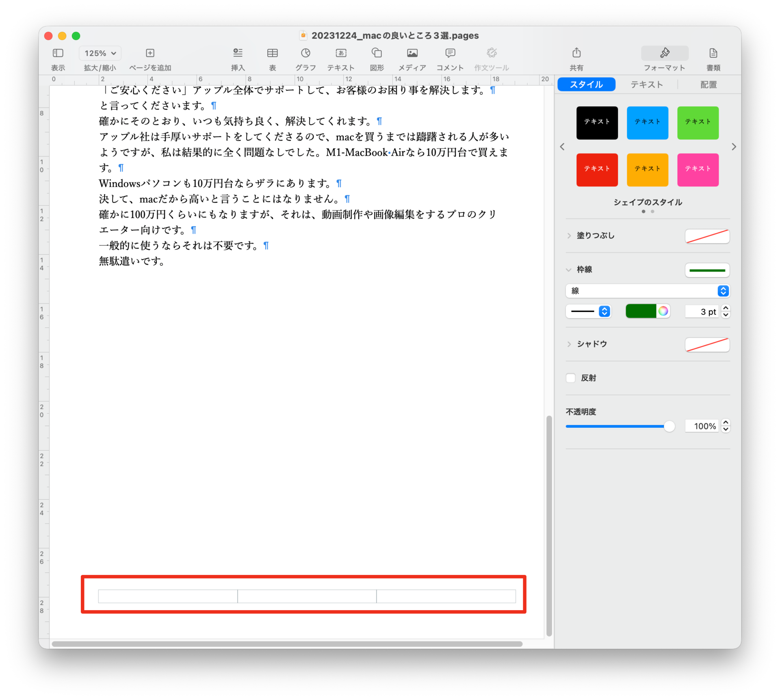Add a text box with テキスト icon
780x700 pixels.
341,53
